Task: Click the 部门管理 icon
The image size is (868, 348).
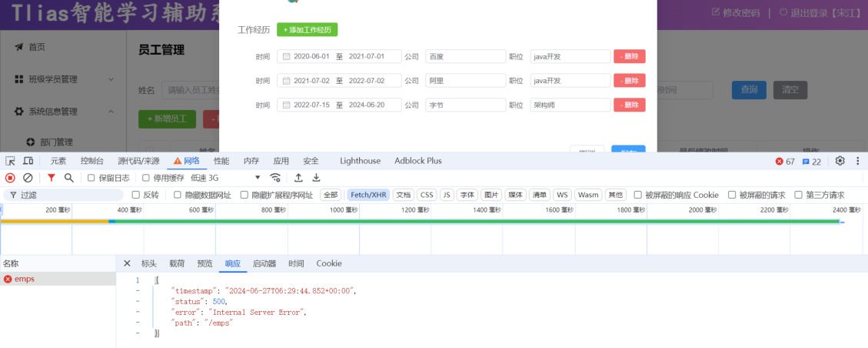Action: 30,142
